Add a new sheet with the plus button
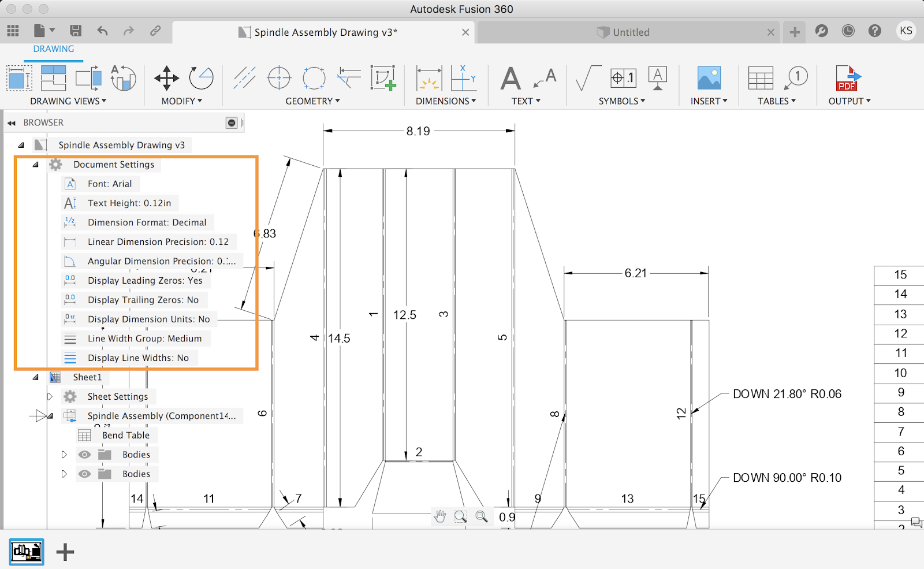This screenshot has width=924, height=569. [x=65, y=552]
